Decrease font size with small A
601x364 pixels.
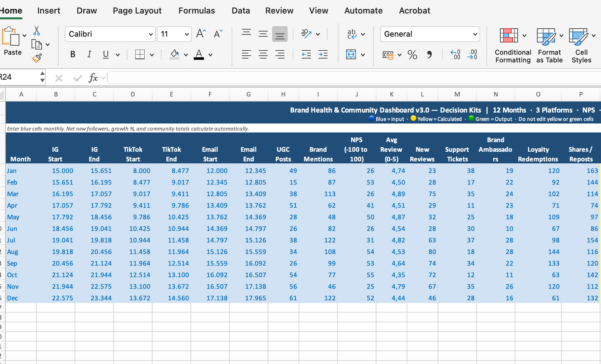click(x=218, y=34)
